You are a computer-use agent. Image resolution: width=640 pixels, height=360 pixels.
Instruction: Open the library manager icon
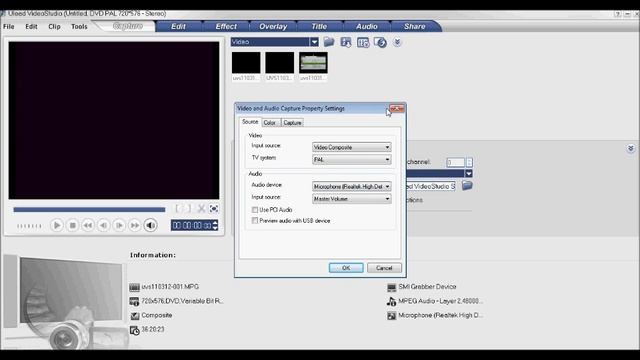[x=363, y=42]
